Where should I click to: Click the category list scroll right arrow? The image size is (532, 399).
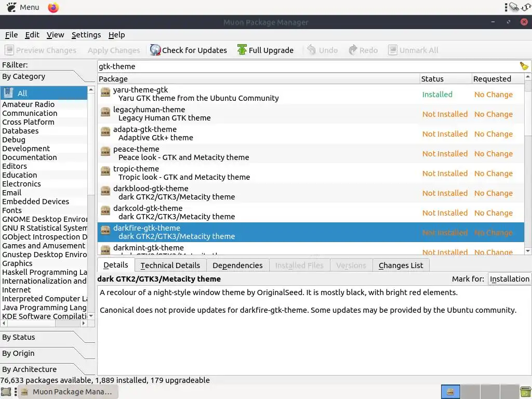[x=84, y=323]
